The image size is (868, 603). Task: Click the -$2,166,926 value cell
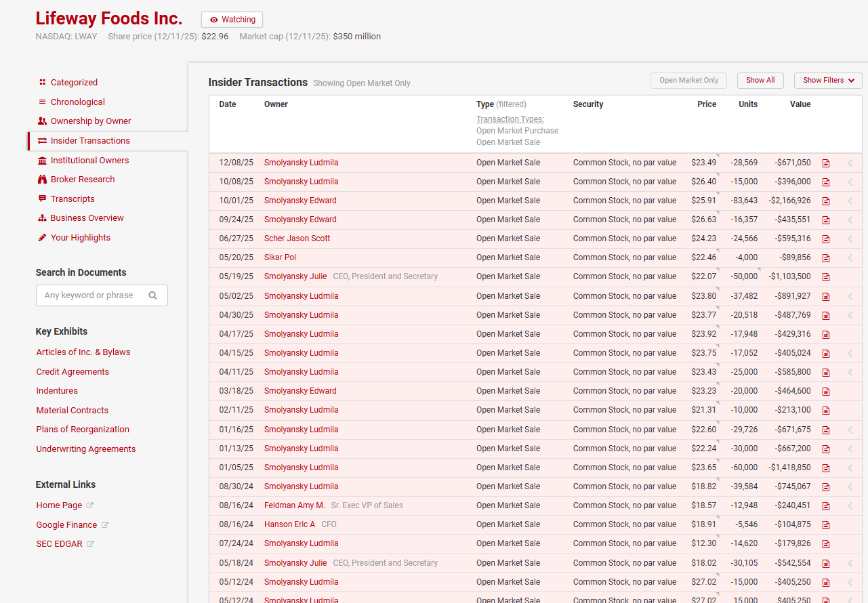pyautogui.click(x=789, y=201)
